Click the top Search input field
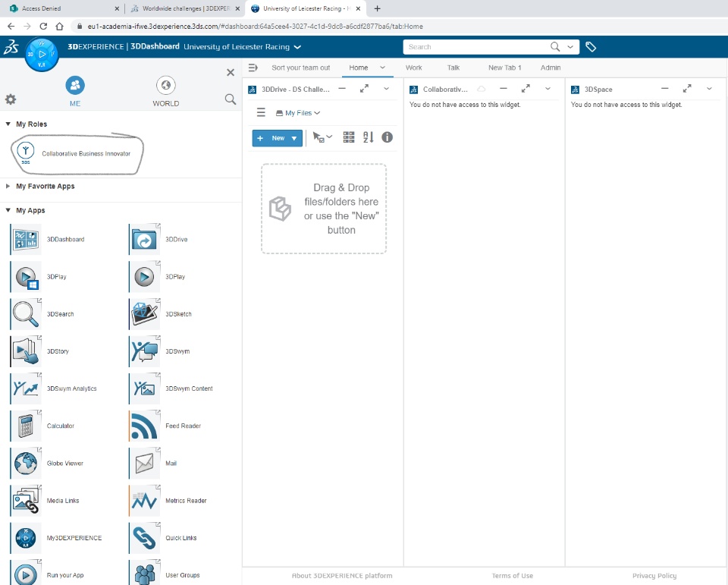The height and width of the screenshot is (585, 728). pos(477,47)
